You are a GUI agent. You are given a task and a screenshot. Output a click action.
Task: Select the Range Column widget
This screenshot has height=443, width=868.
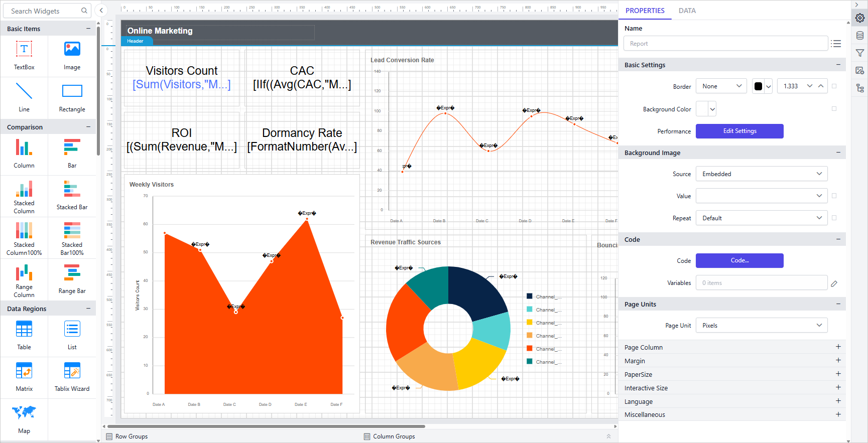pyautogui.click(x=24, y=280)
